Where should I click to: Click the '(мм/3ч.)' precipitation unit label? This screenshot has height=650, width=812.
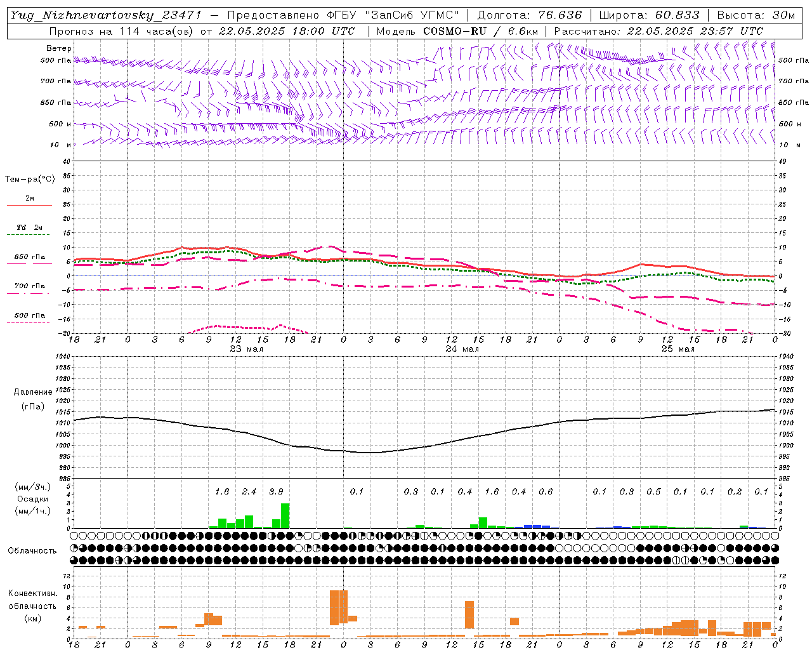(x=32, y=487)
